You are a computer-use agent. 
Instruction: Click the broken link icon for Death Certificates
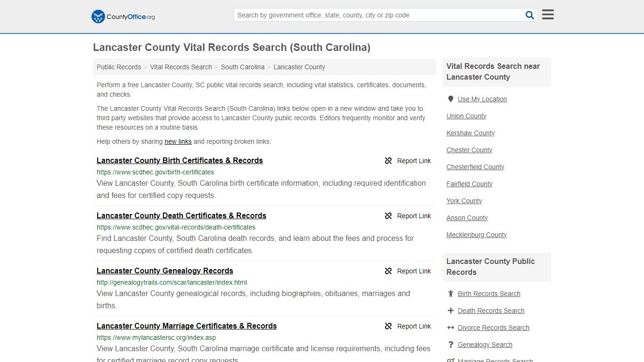tap(388, 216)
